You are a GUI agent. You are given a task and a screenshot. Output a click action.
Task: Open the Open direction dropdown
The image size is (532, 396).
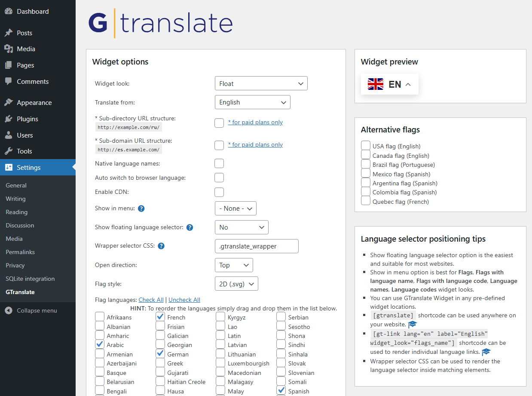click(x=234, y=265)
